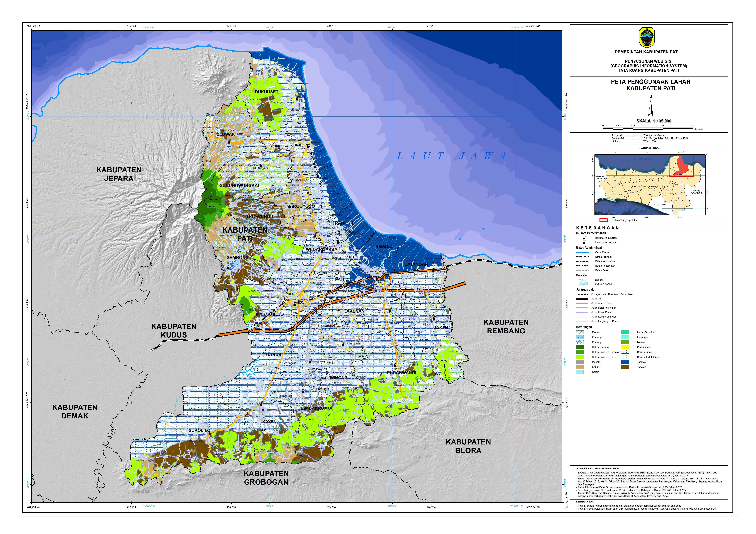Click the Kolam light blue swatch
This screenshot has width=756, height=534.
pyautogui.click(x=580, y=372)
